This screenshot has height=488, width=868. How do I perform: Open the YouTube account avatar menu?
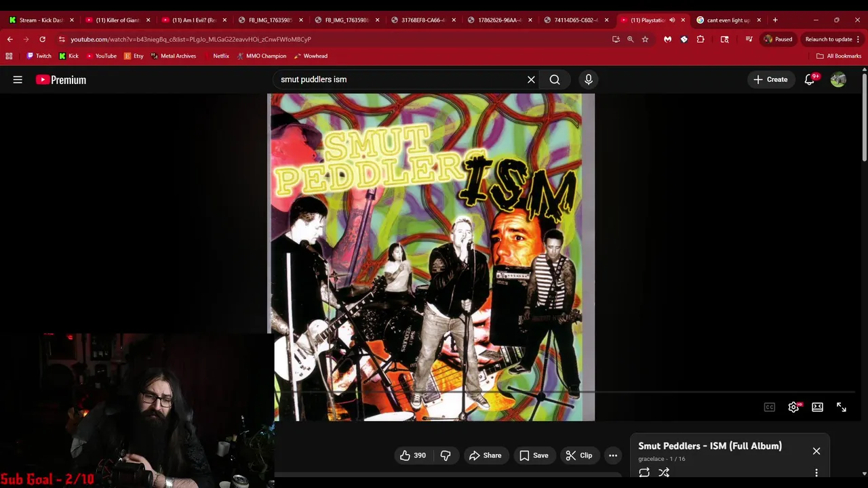click(838, 79)
